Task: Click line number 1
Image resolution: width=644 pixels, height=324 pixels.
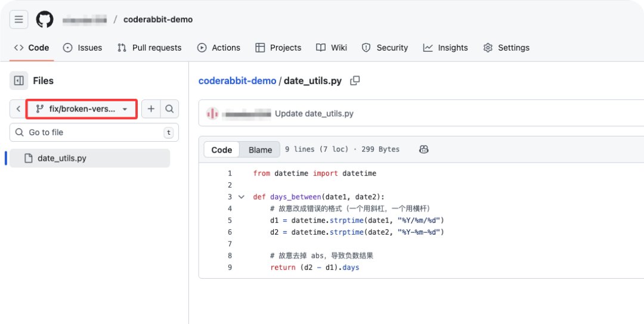Action: [x=230, y=173]
